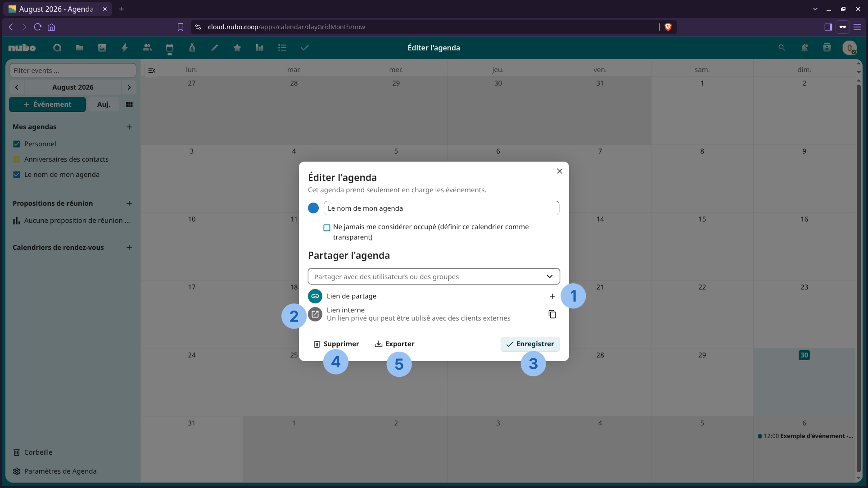
Task: Go to next month arrow
Action: pyautogui.click(x=129, y=87)
